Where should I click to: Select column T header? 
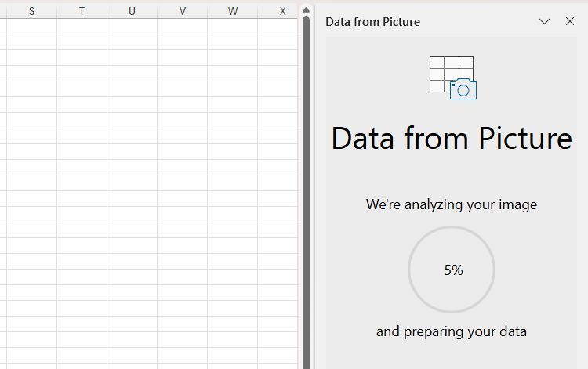[82, 11]
